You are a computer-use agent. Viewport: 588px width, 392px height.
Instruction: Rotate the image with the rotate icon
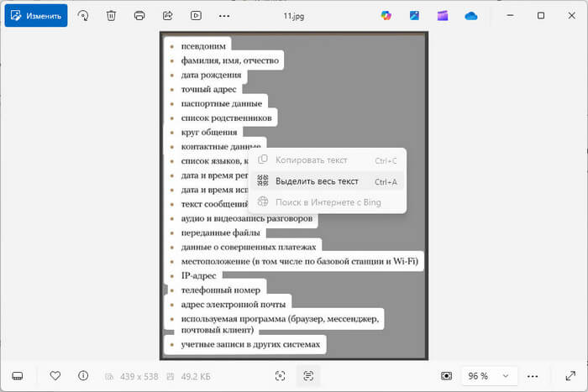tap(83, 15)
